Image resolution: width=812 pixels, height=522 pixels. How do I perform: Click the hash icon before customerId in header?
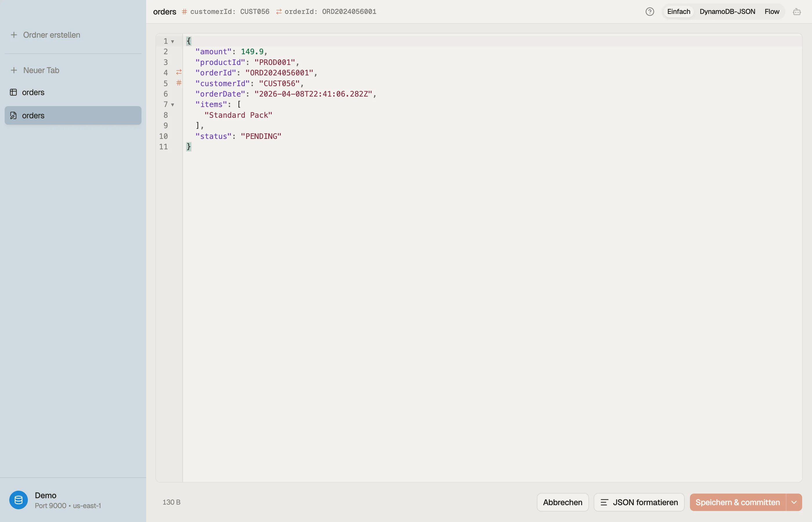click(x=184, y=12)
